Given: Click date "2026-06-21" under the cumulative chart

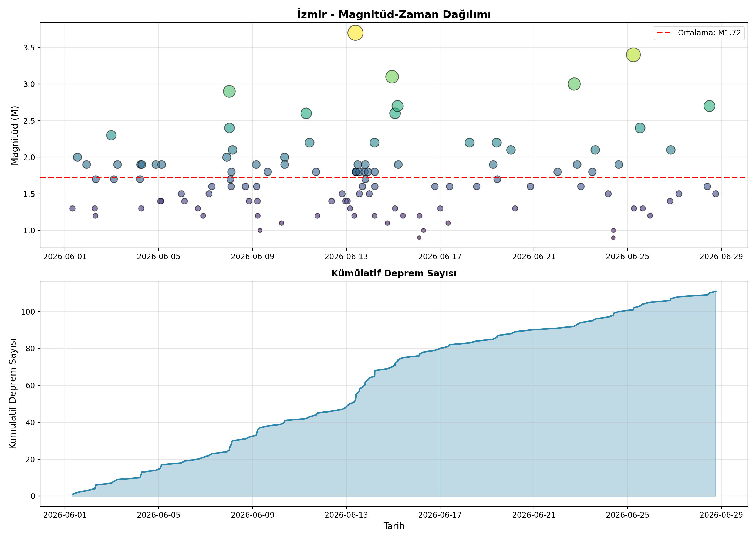Looking at the screenshot, I should pyautogui.click(x=534, y=515).
